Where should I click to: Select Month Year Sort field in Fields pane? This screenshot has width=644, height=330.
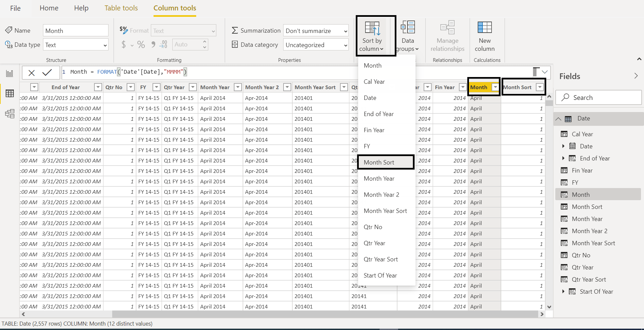click(593, 243)
